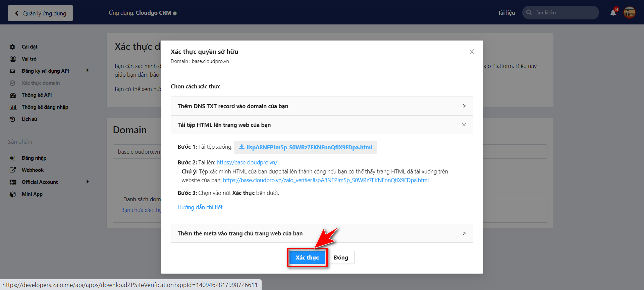Open Đăng nhập product in sidebar
This screenshot has width=644, height=290.
point(34,158)
